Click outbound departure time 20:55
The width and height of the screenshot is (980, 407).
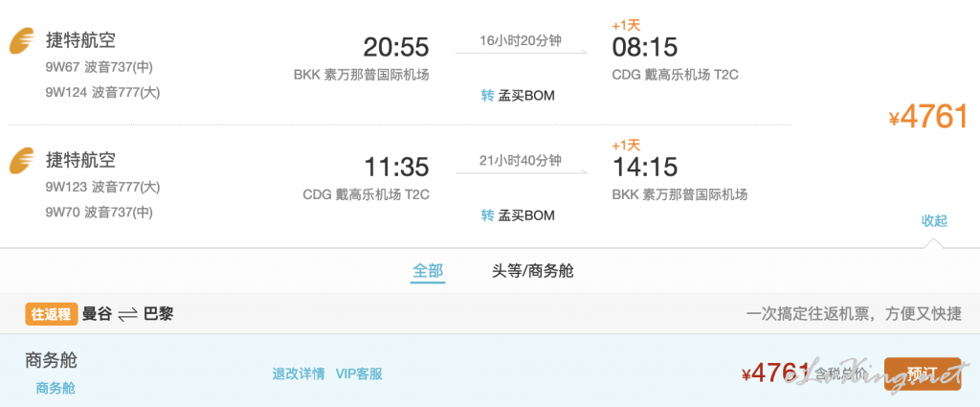click(396, 48)
